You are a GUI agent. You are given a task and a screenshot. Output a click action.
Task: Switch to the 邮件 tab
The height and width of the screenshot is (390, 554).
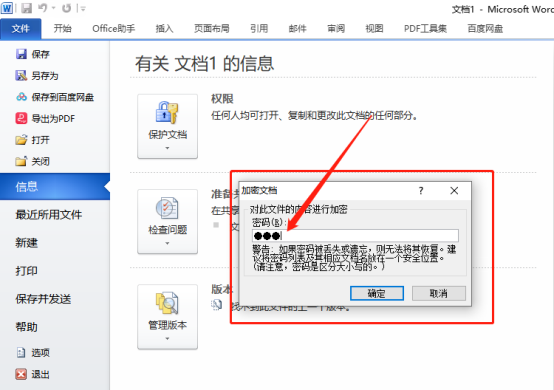tap(297, 29)
